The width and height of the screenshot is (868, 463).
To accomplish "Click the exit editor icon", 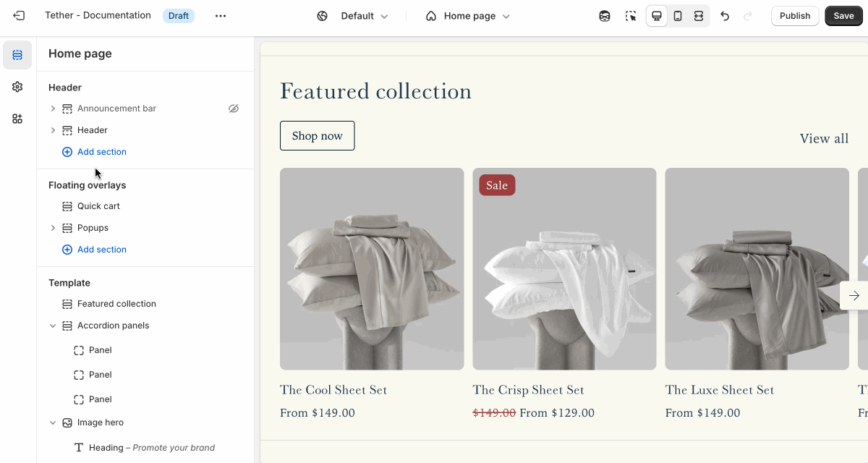I will pyautogui.click(x=19, y=16).
